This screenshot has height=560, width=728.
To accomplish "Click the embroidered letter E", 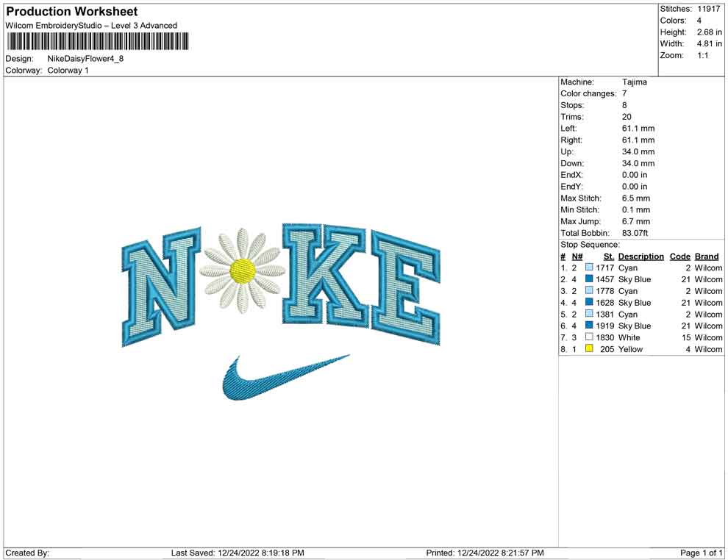I will [407, 288].
